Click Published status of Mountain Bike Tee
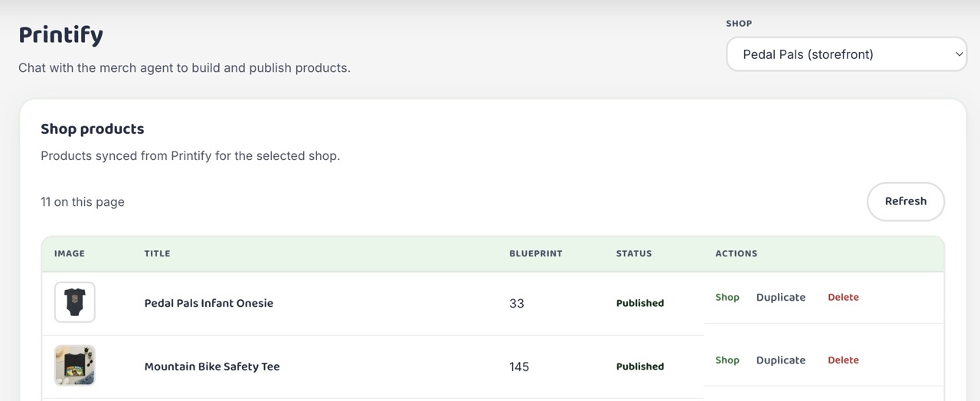980x401 pixels. click(x=640, y=367)
